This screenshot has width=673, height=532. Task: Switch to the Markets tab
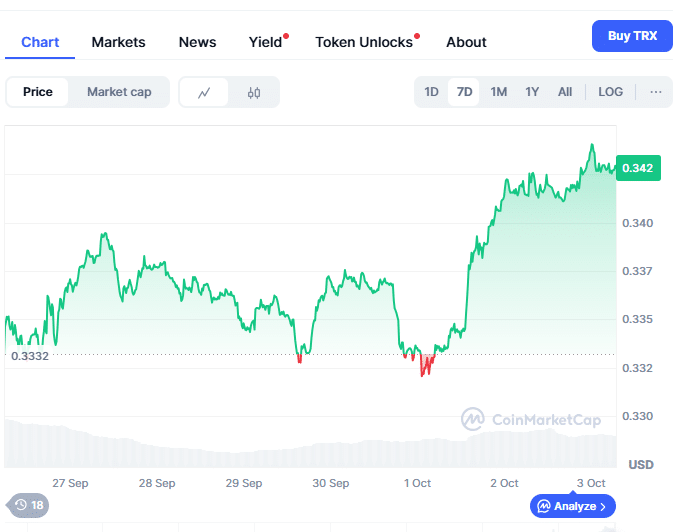pyautogui.click(x=118, y=42)
